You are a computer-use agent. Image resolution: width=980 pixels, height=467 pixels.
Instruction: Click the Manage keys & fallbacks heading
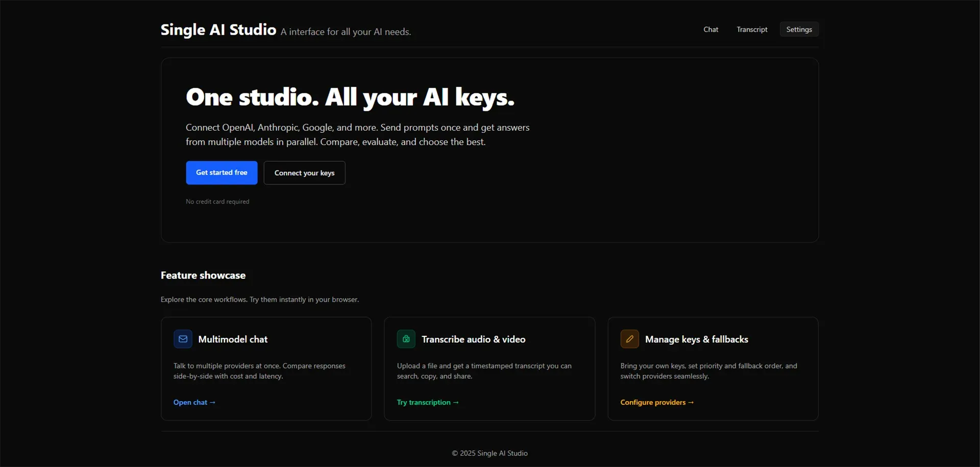[696, 339]
